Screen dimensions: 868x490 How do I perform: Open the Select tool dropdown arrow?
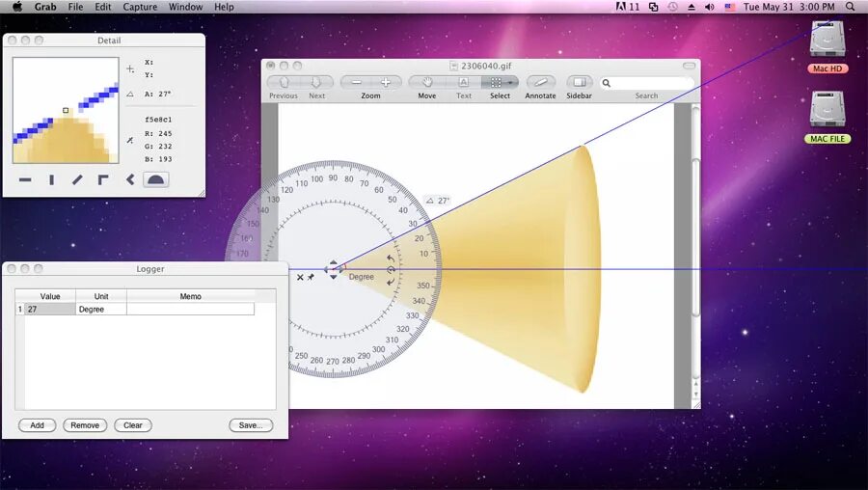coord(511,83)
